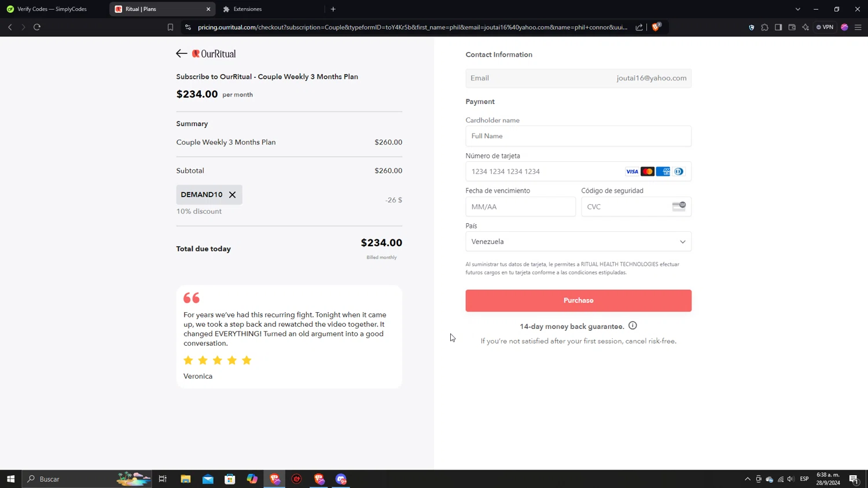This screenshot has width=868, height=488.
Task: Show hidden system tray icons
Action: click(x=748, y=479)
